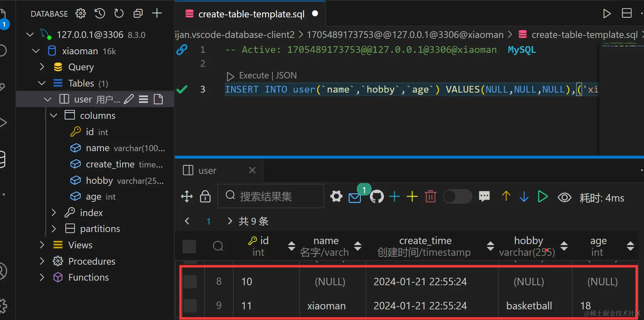
Task: Expand the Query node
Action: click(x=42, y=67)
